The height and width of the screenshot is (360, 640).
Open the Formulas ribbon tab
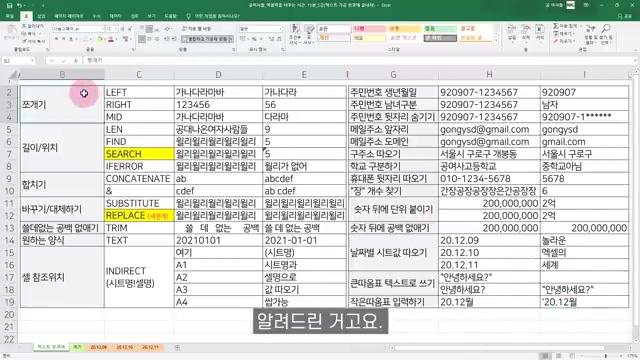click(96, 16)
